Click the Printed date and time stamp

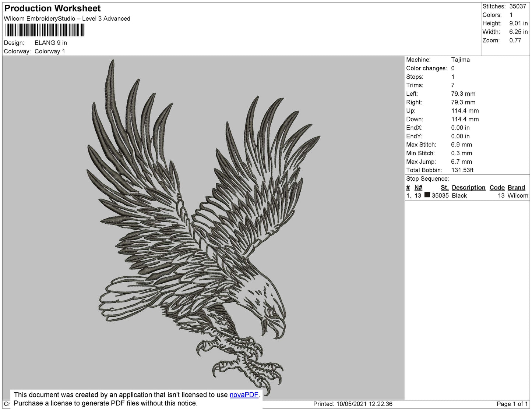[x=353, y=404]
